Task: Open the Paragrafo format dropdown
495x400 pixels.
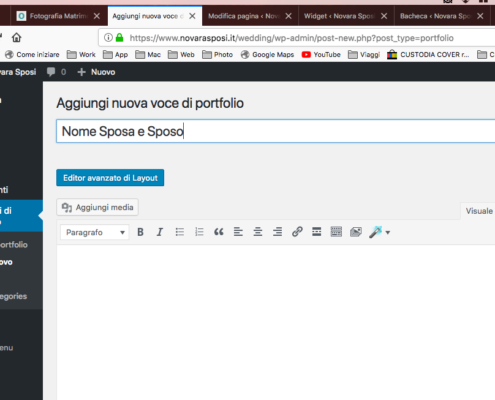Action: click(95, 232)
